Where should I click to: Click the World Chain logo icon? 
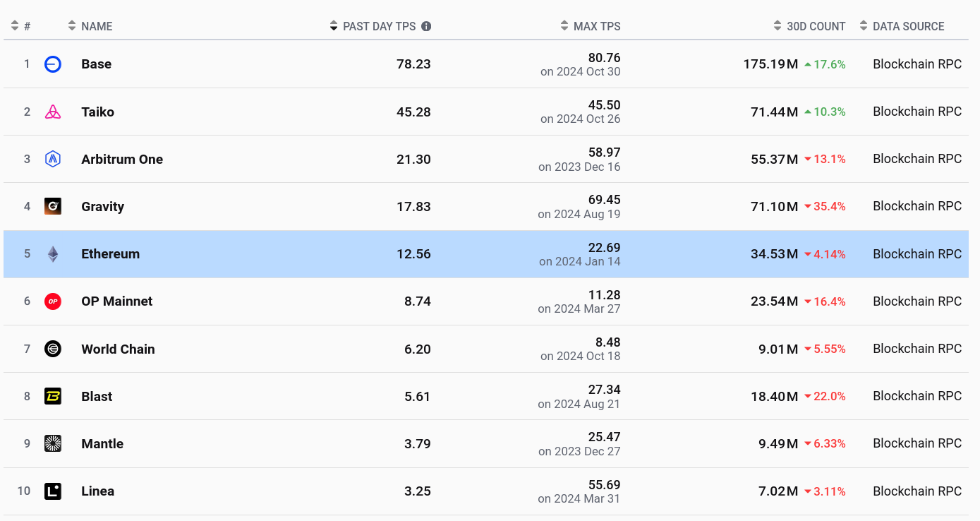click(x=53, y=349)
